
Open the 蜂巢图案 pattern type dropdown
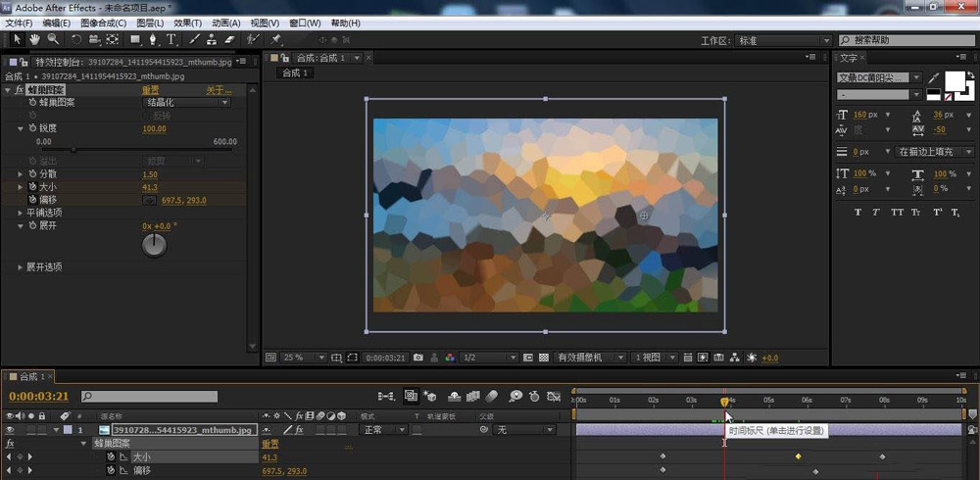coord(187,102)
